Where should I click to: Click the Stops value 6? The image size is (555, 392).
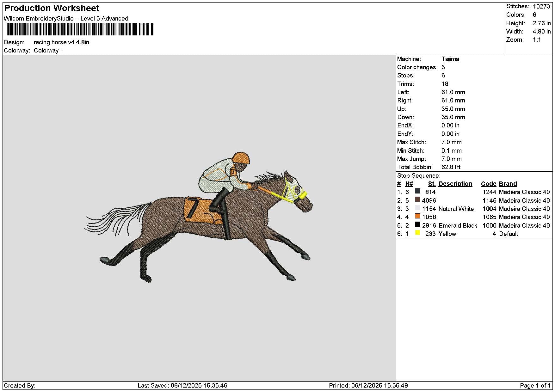click(x=443, y=75)
